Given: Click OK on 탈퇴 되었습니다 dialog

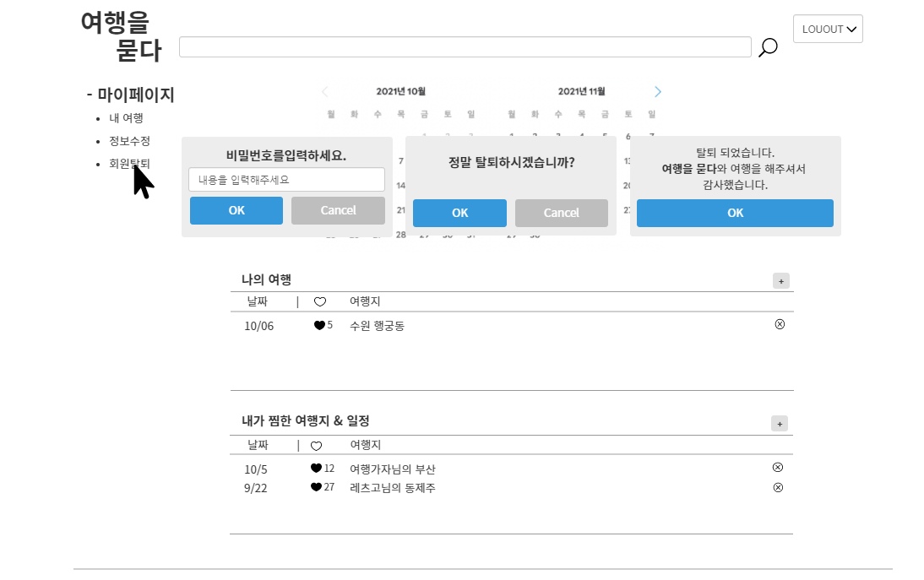Looking at the screenshot, I should (735, 213).
